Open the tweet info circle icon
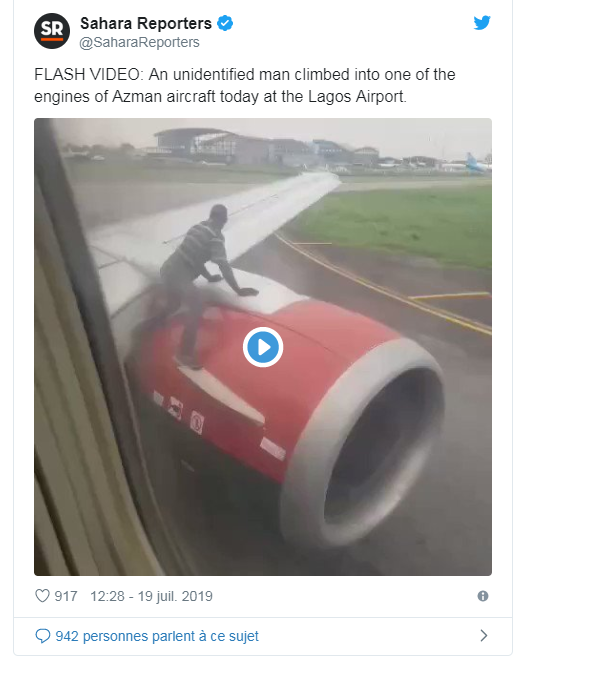 point(483,596)
